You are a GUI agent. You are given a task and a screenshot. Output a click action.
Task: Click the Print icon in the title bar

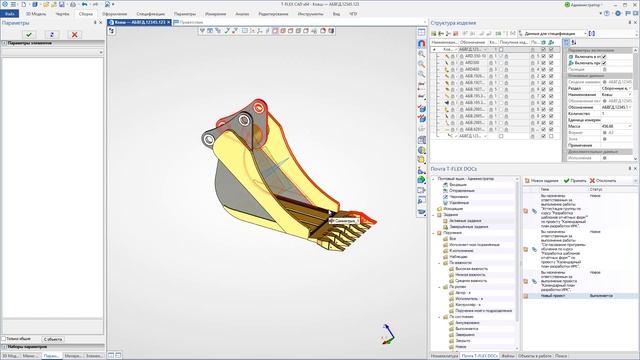click(73, 4)
